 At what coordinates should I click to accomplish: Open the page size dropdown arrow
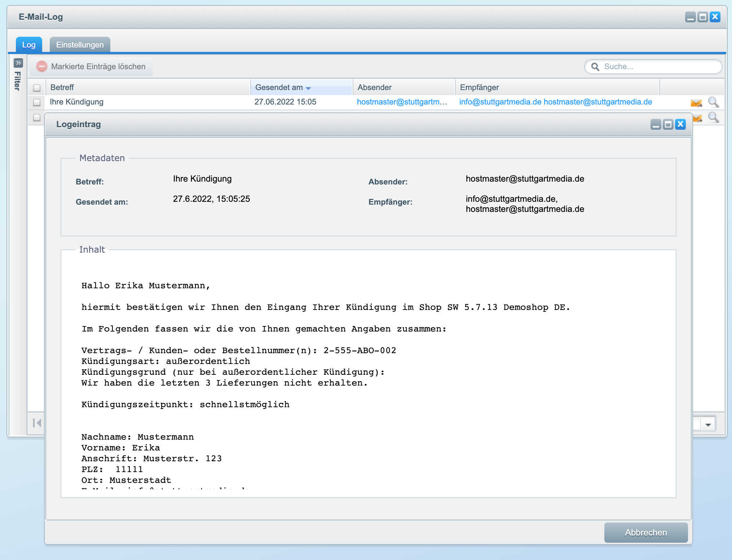pyautogui.click(x=708, y=425)
